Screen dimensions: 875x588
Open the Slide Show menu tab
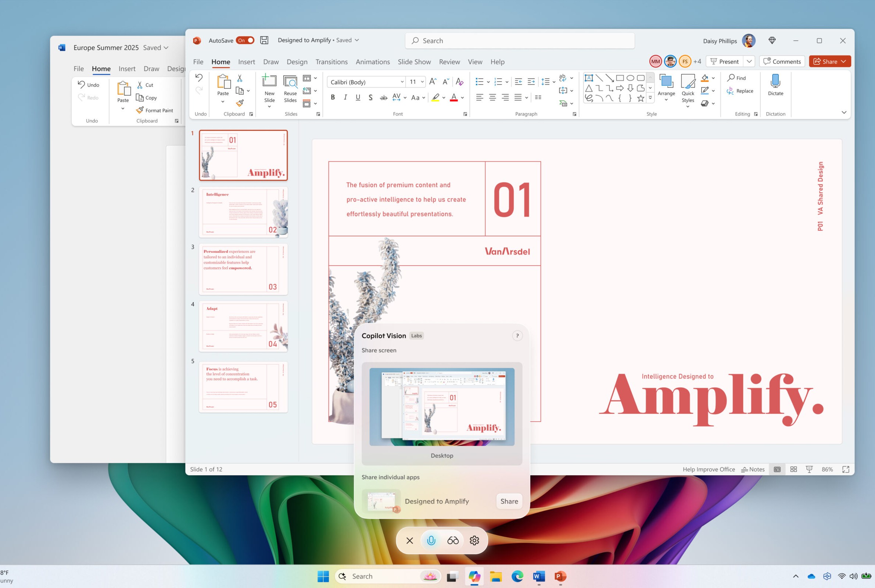[x=414, y=61]
